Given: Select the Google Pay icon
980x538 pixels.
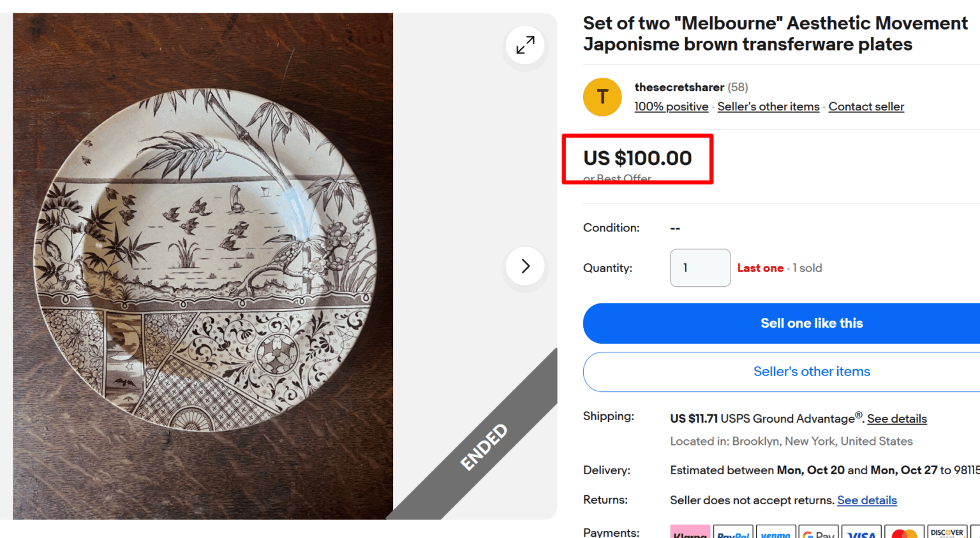Looking at the screenshot, I should [x=819, y=533].
